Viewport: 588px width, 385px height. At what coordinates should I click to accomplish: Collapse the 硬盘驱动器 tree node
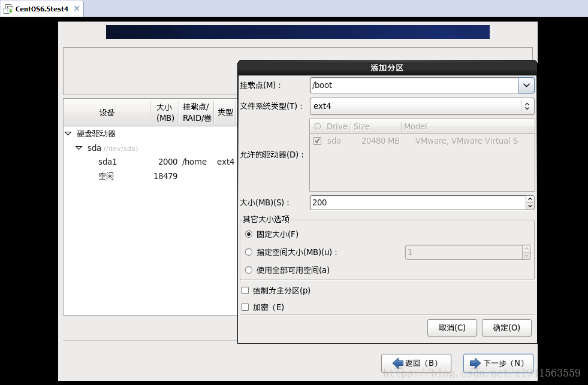click(68, 134)
